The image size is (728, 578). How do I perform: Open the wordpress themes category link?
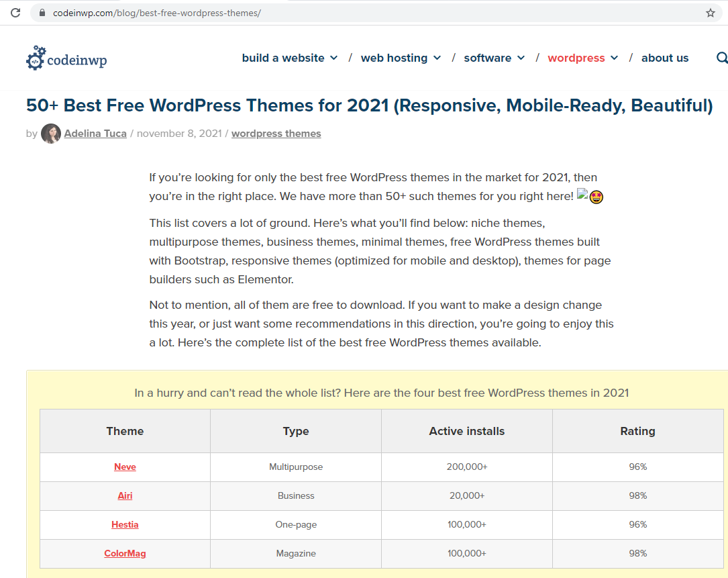(276, 134)
